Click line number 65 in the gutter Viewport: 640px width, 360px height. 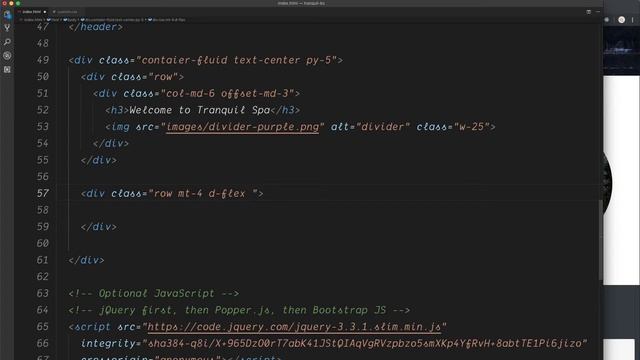click(x=42, y=327)
